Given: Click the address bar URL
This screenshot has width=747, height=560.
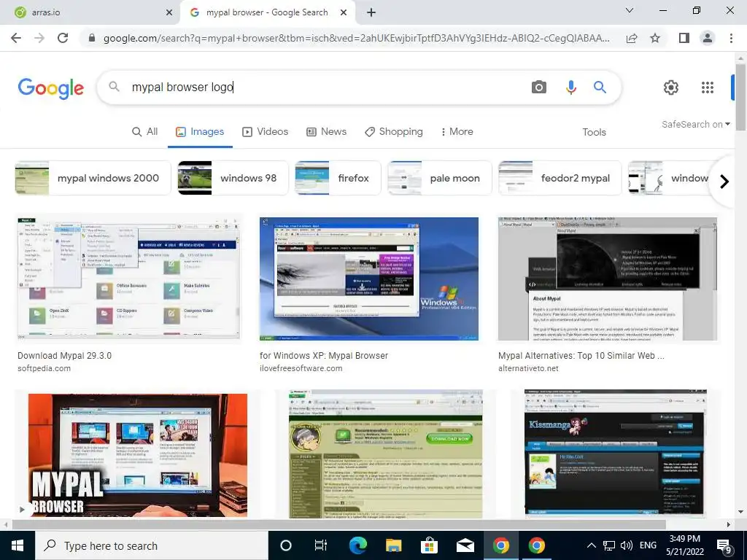Looking at the screenshot, I should tap(356, 38).
